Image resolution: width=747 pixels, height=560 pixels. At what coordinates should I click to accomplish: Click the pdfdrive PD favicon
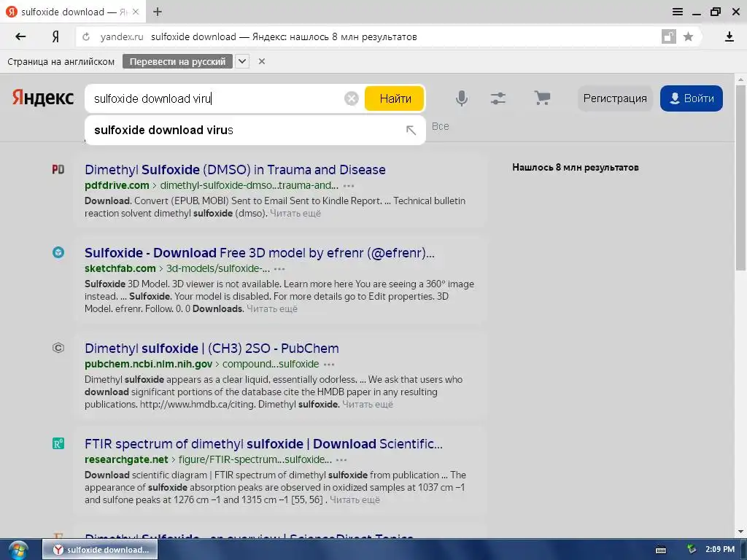(58, 169)
